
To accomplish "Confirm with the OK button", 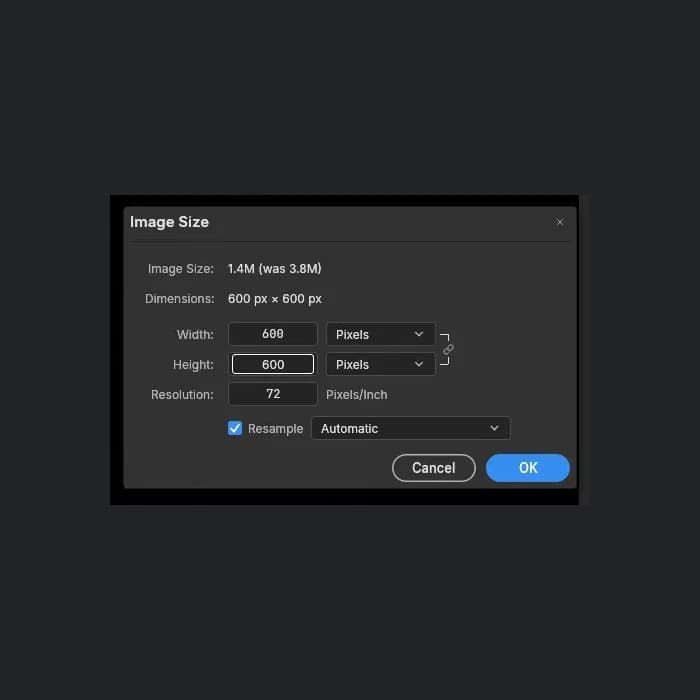I will point(528,468).
